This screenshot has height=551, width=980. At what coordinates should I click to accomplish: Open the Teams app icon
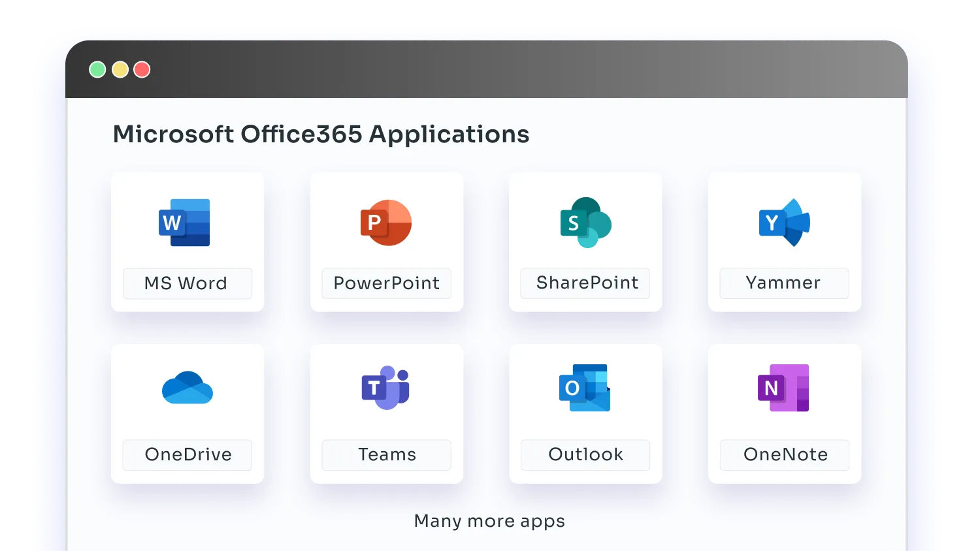[386, 388]
